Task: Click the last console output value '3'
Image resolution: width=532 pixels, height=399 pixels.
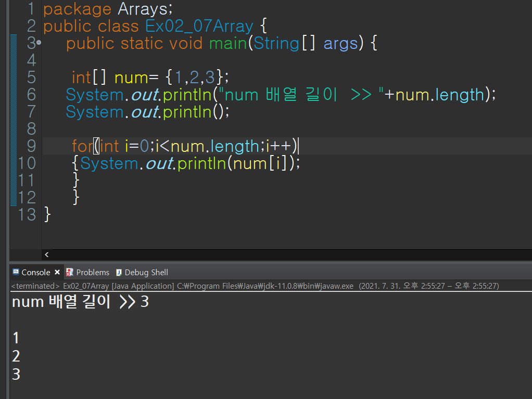Action: click(16, 374)
